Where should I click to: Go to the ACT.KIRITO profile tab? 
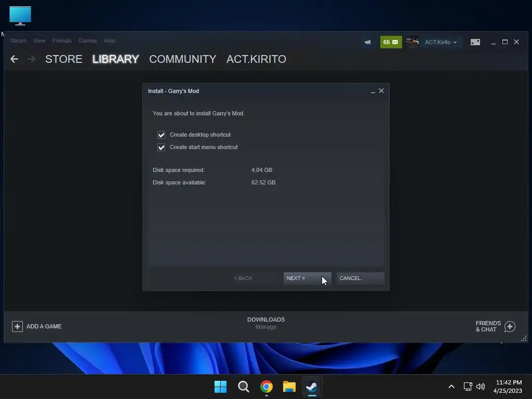256,59
